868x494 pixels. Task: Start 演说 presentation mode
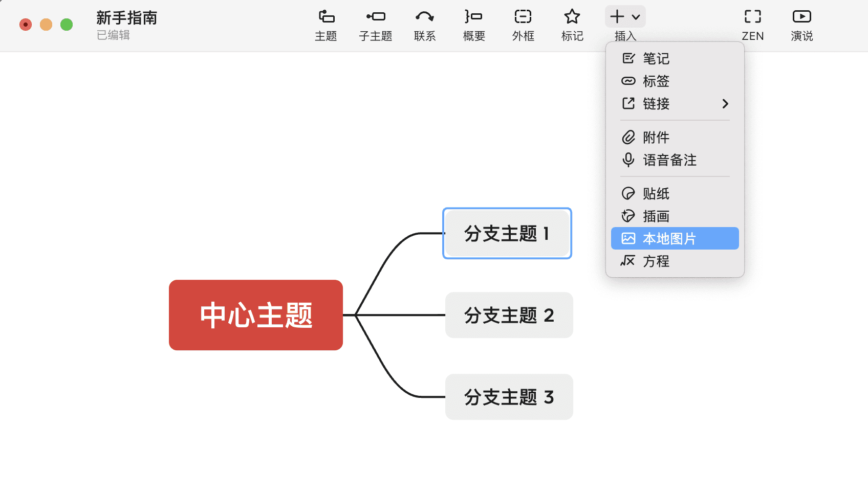tap(801, 25)
